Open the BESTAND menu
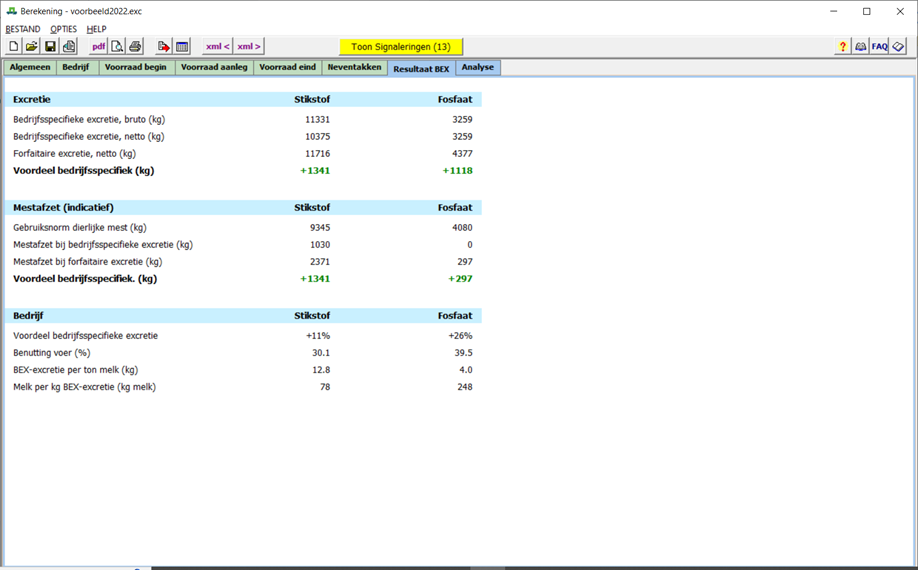This screenshot has height=570, width=918. 23,30
